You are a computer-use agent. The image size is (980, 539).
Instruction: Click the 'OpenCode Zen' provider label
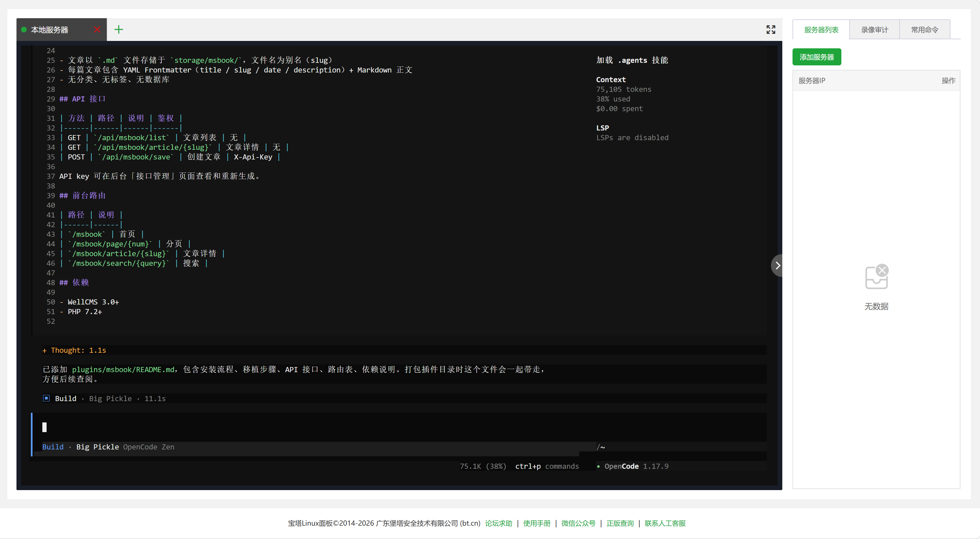149,447
